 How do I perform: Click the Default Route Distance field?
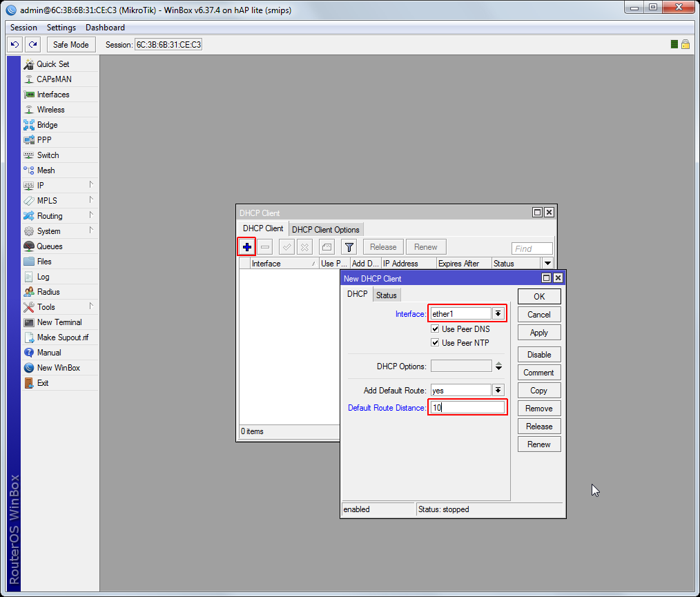pyautogui.click(x=467, y=408)
